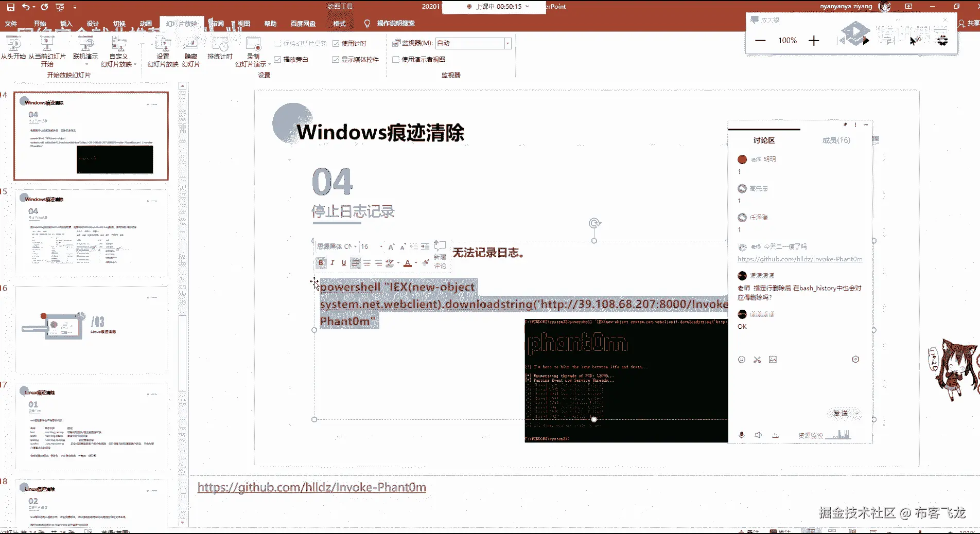Toggle Use Timings (使用计时) checkbox

click(336, 44)
